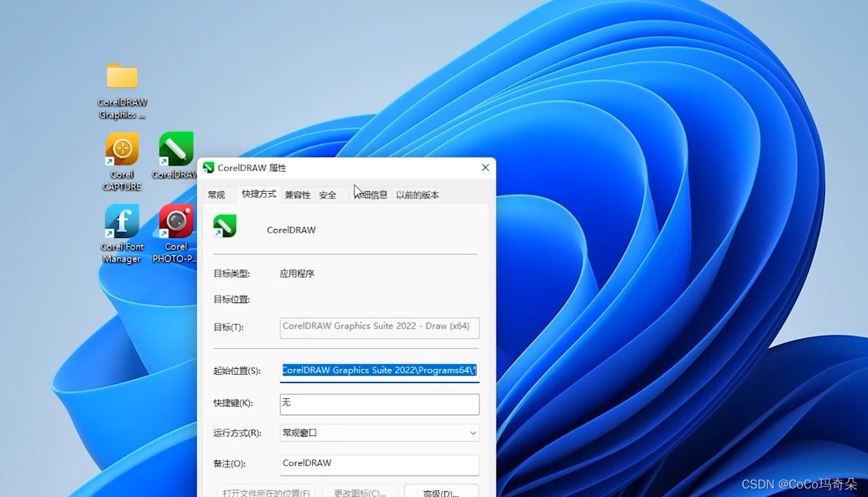868x497 pixels.
Task: Click the CorelDRAW 属性 title text
Action: coord(252,168)
